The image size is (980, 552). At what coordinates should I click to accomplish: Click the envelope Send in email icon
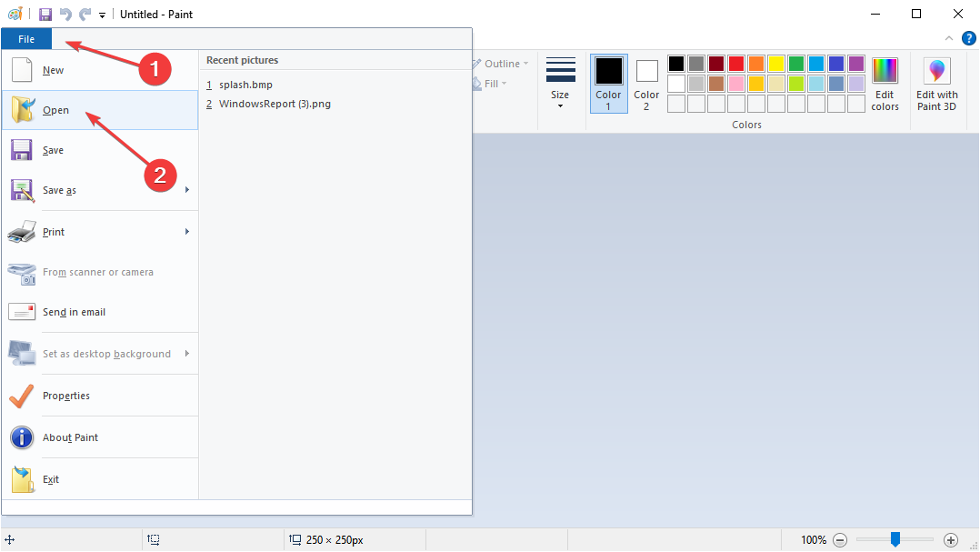tap(22, 311)
